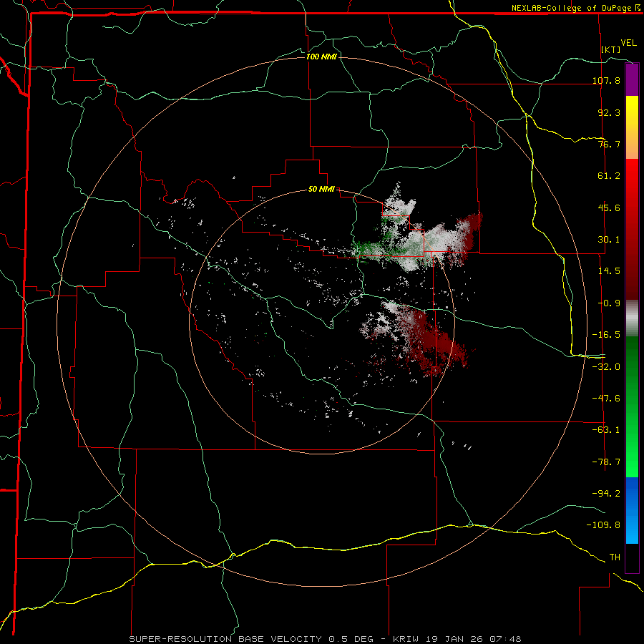Click the TH threshold label in legend

[615, 557]
